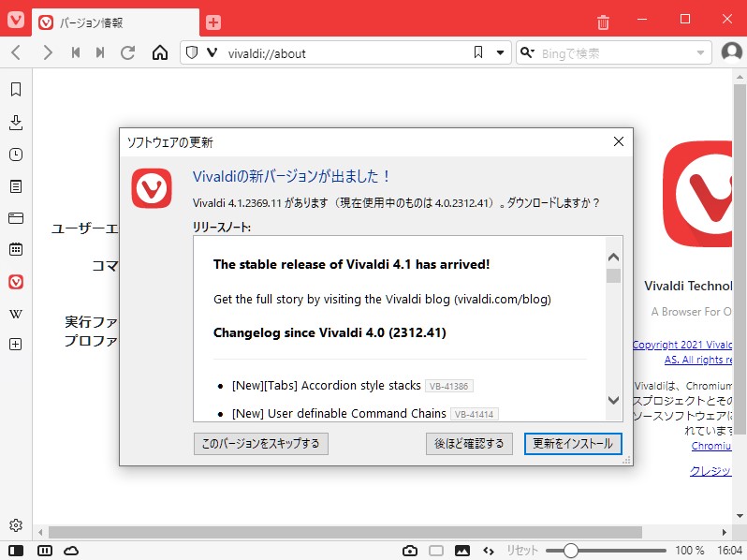
Task: Open the Vivaldi menu logo button
Action: (16, 20)
